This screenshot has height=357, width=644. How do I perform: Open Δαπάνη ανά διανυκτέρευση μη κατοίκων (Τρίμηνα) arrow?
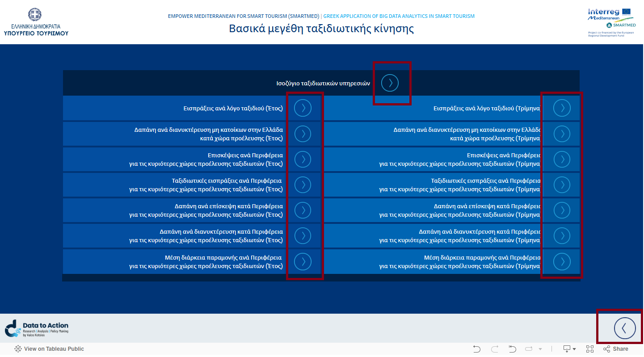pos(562,134)
